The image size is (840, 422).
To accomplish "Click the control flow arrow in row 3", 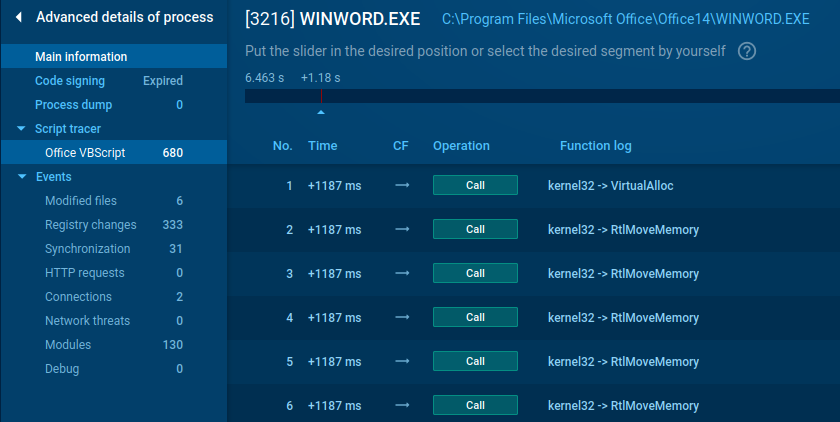I will point(402,273).
